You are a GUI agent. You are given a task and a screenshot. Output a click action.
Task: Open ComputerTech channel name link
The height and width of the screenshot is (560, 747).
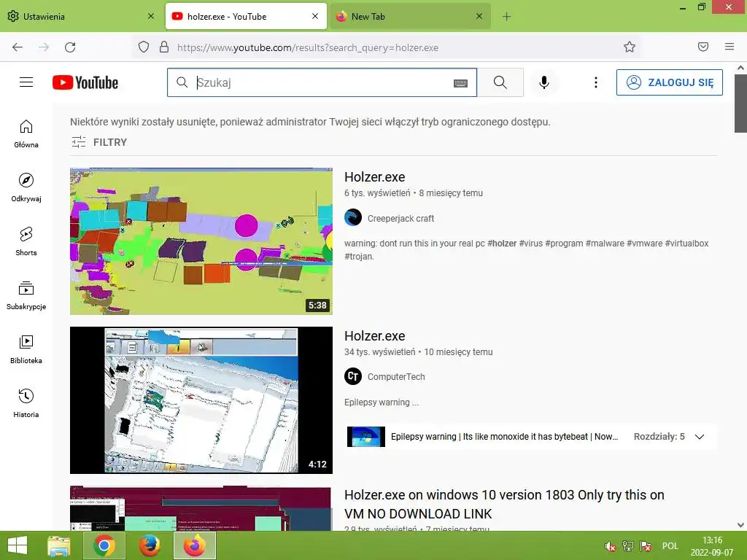pos(396,377)
